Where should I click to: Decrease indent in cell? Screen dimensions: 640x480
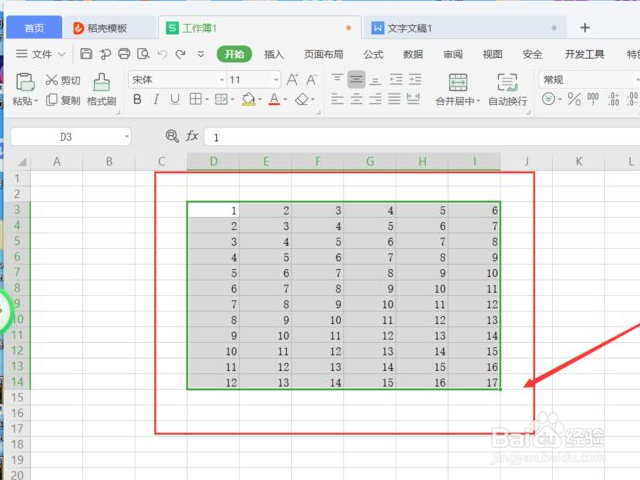click(396, 79)
